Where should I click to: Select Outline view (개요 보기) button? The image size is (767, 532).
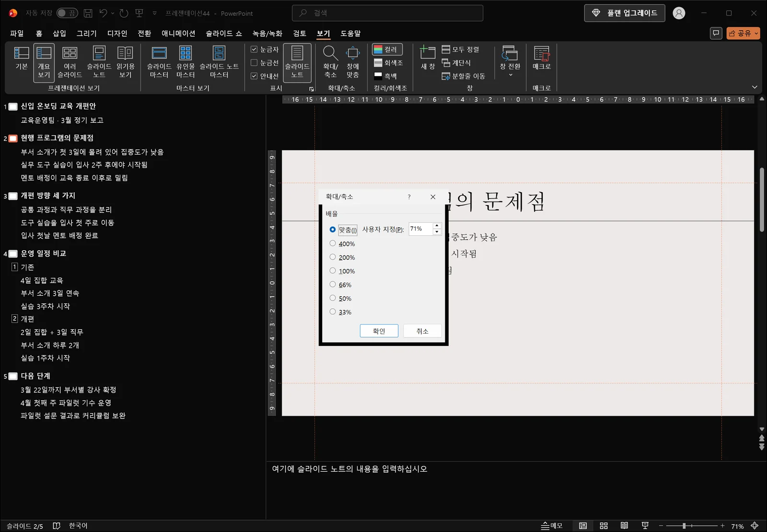coord(44,62)
